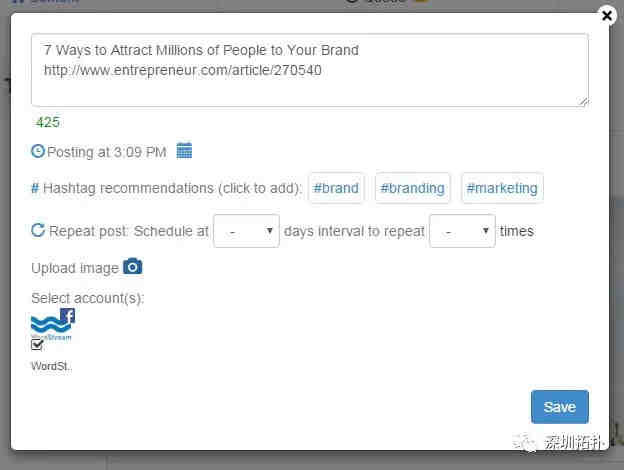Close the post editor dialog
624x470 pixels.
607,16
